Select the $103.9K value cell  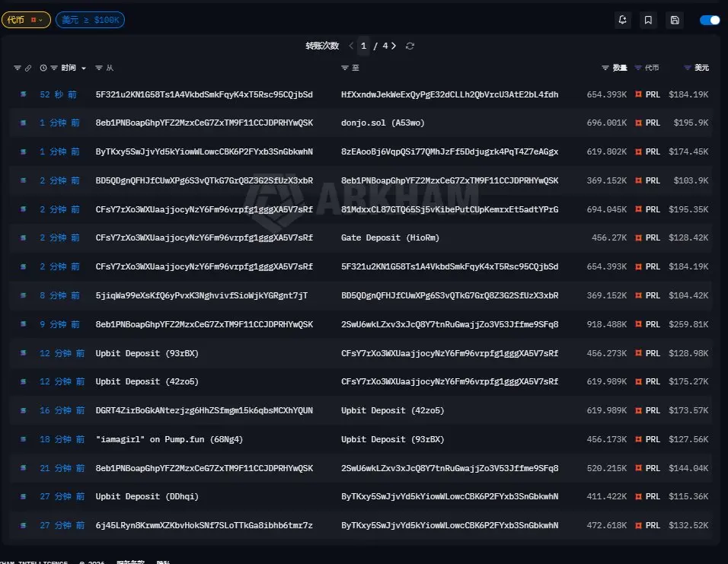tap(691, 180)
